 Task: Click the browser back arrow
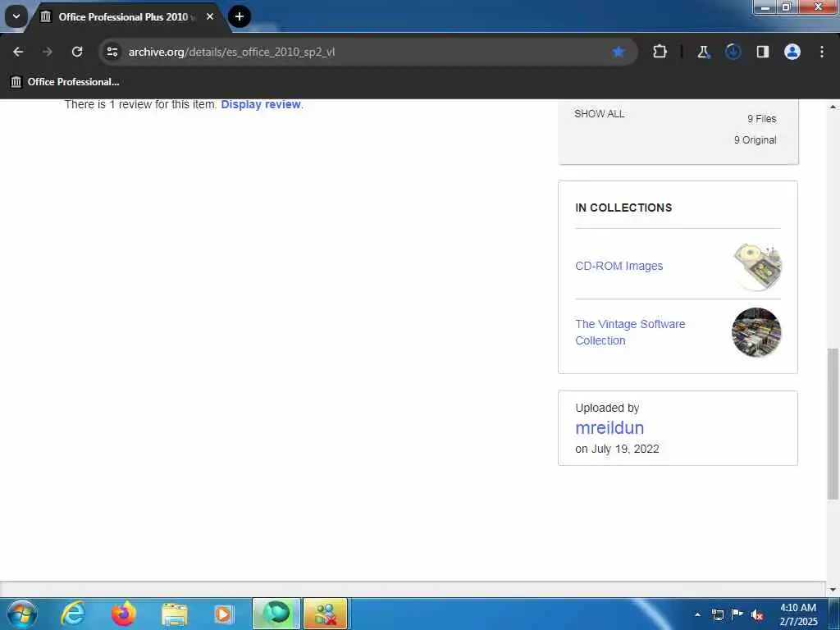point(18,52)
